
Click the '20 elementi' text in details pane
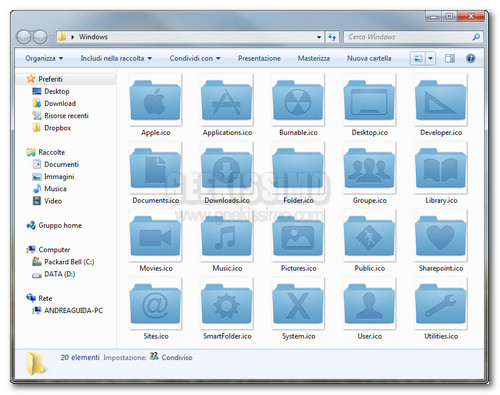(80, 357)
